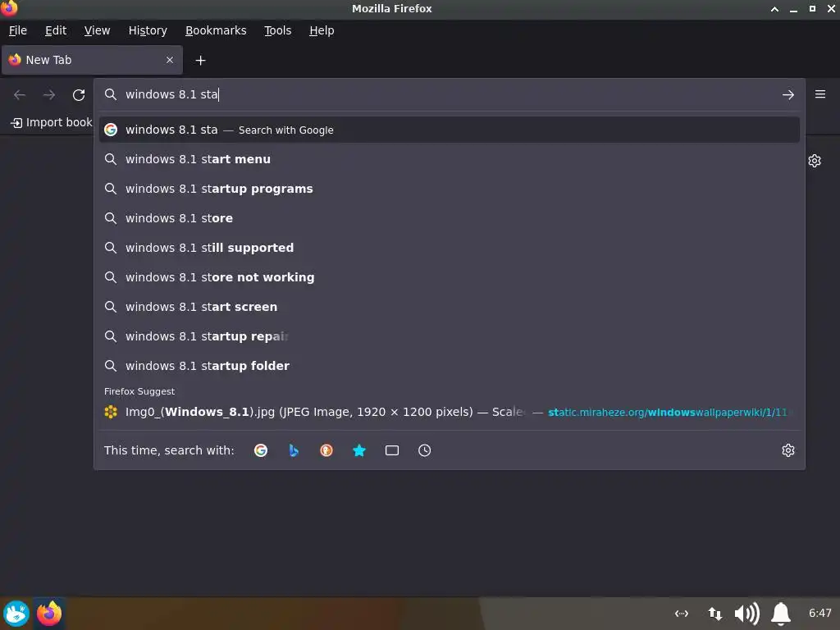Select suggestion 'windows 8.1 startup programs'

coord(449,189)
